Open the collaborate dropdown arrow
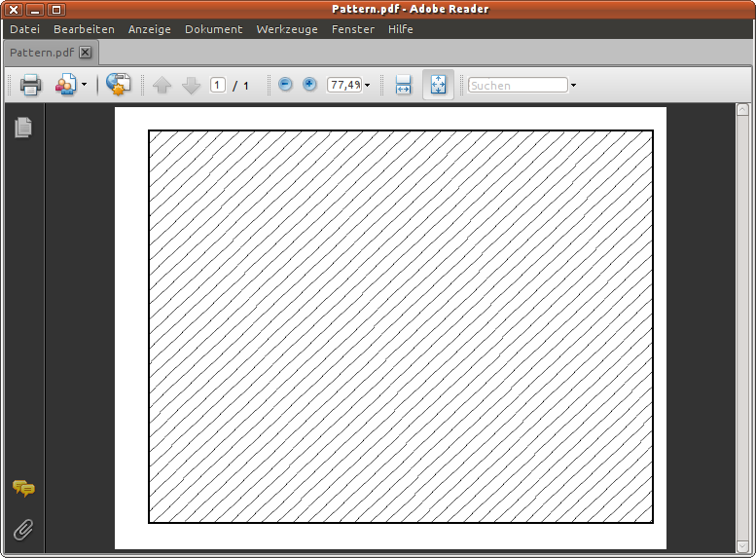Viewport: 756px width, 558px height. tap(84, 86)
